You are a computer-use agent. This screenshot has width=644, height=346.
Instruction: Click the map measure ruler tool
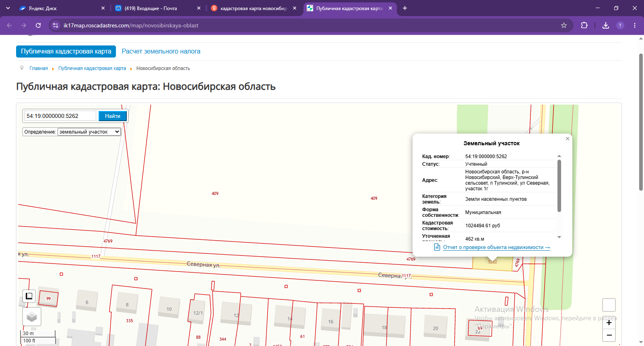(29, 297)
